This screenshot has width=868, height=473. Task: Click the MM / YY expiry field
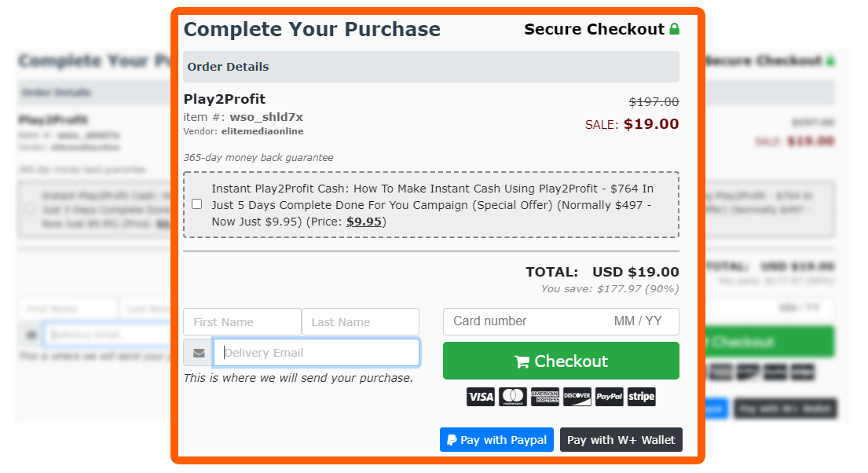[638, 321]
